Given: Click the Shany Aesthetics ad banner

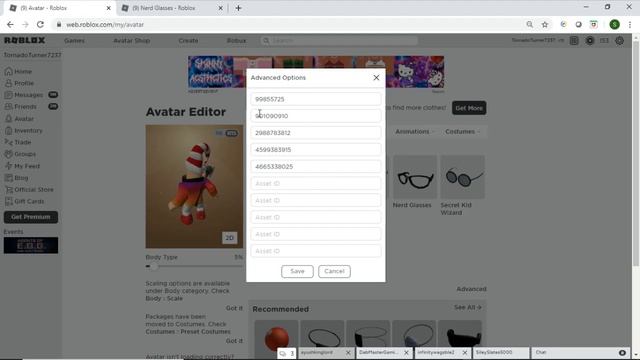Looking at the screenshot, I should [316, 72].
